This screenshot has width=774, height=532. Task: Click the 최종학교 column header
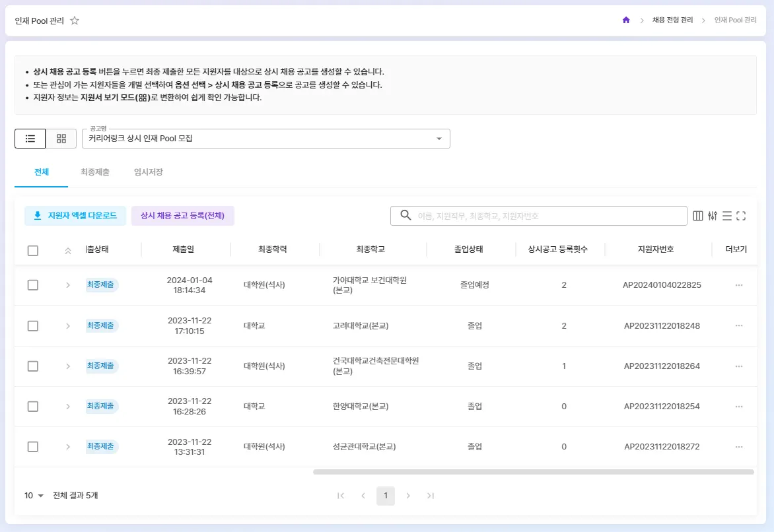click(x=370, y=249)
